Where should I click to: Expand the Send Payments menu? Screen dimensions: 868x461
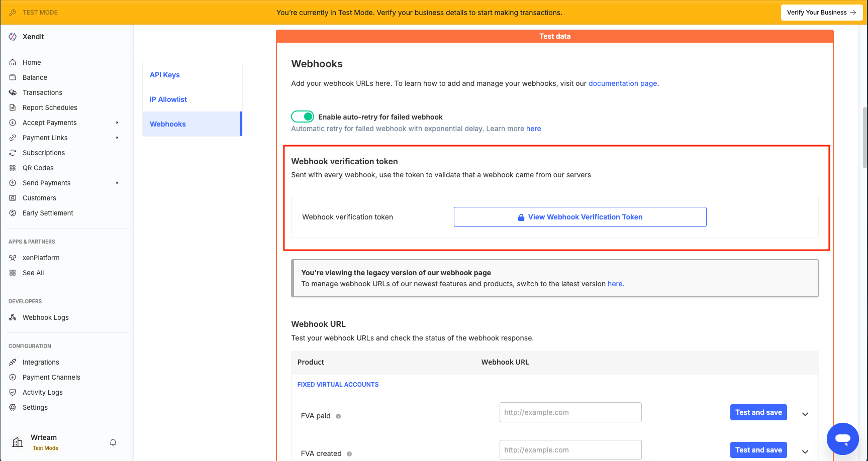tap(117, 183)
